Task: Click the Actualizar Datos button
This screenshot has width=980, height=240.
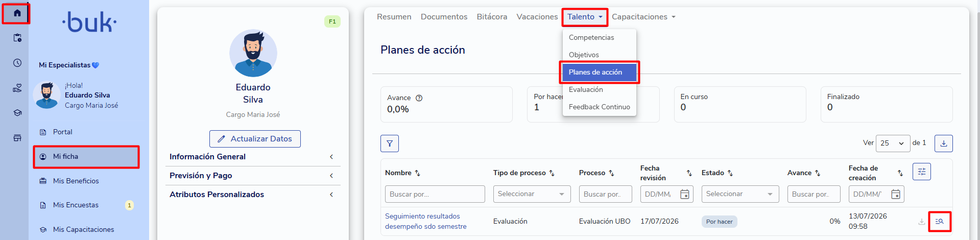Action: pos(255,139)
